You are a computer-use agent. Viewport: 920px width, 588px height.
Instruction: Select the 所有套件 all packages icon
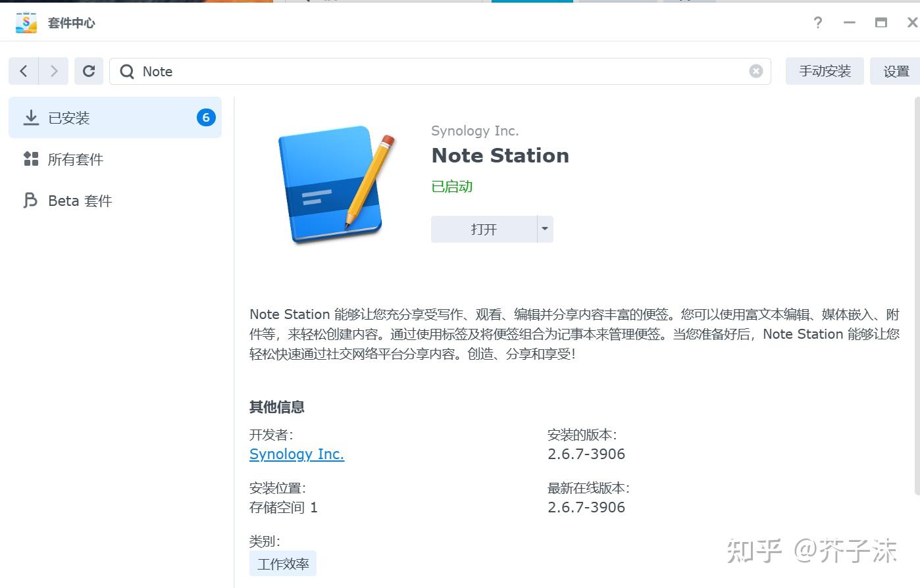[x=31, y=159]
